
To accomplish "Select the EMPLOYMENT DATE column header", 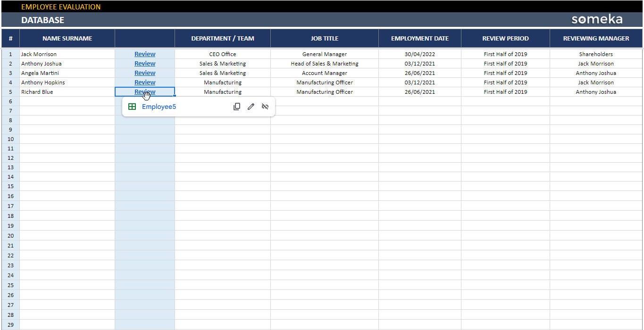I will (x=419, y=38).
